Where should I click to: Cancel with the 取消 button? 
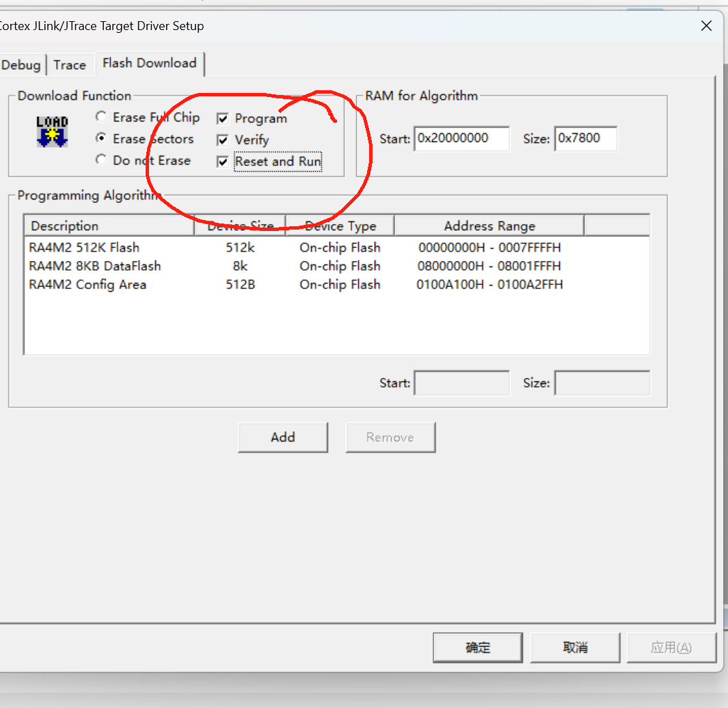click(x=576, y=647)
